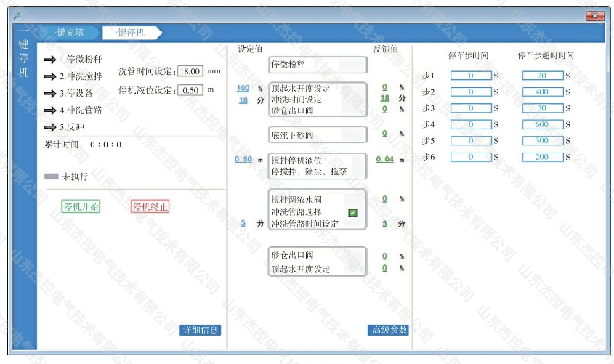The width and height of the screenshot is (614, 364).
Task: Click the arrow icon beside 2.冲洗搅拌
Action: coord(50,76)
